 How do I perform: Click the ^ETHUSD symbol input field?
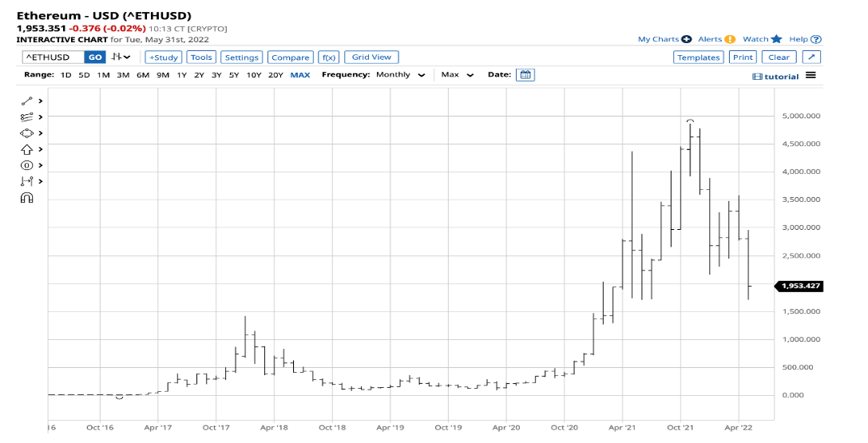click(x=54, y=57)
